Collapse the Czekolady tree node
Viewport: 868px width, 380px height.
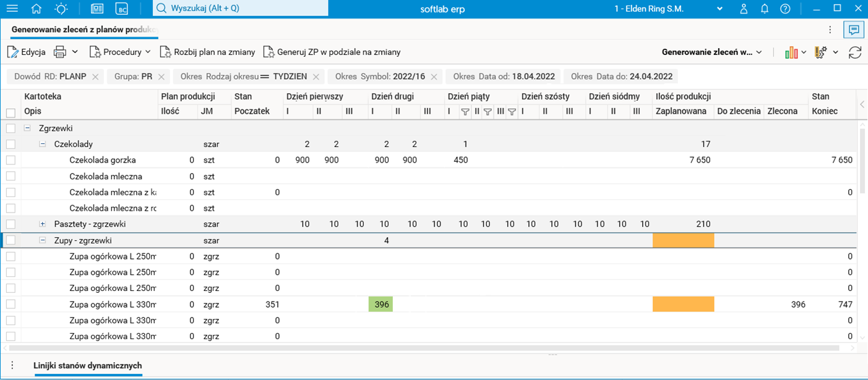[43, 144]
